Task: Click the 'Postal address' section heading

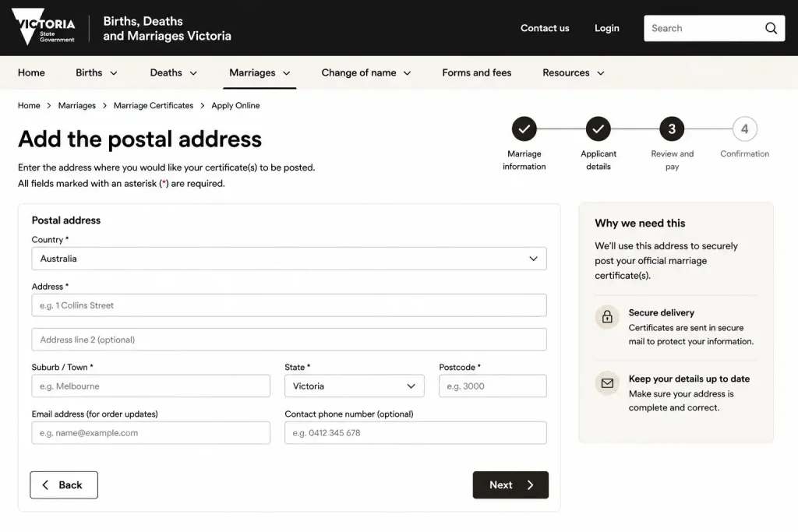Action: coord(66,220)
